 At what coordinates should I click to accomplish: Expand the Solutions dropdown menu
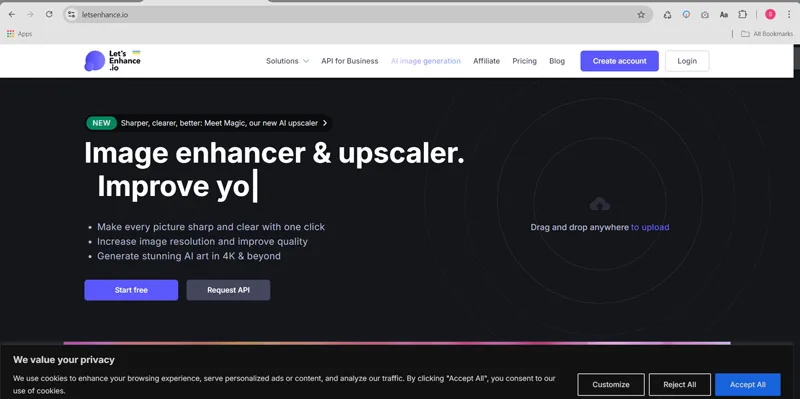click(x=287, y=61)
